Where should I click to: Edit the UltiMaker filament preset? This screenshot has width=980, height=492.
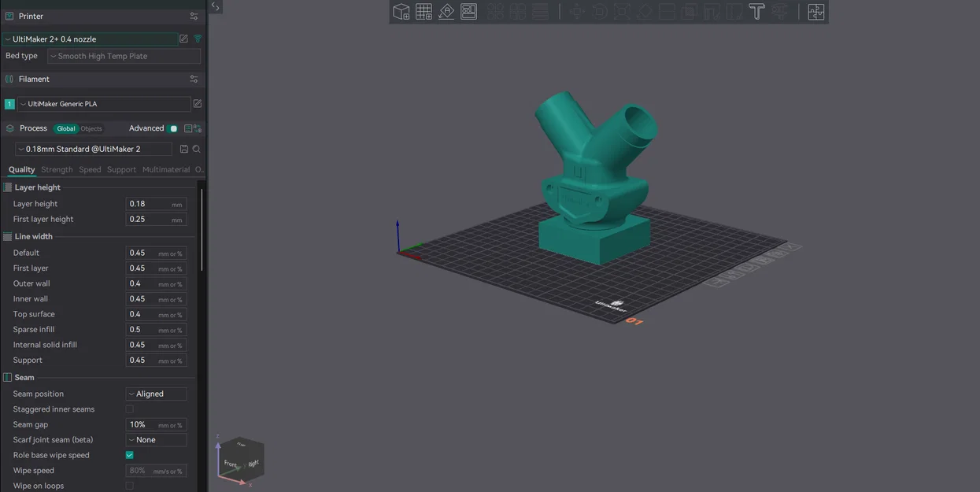[x=197, y=103]
